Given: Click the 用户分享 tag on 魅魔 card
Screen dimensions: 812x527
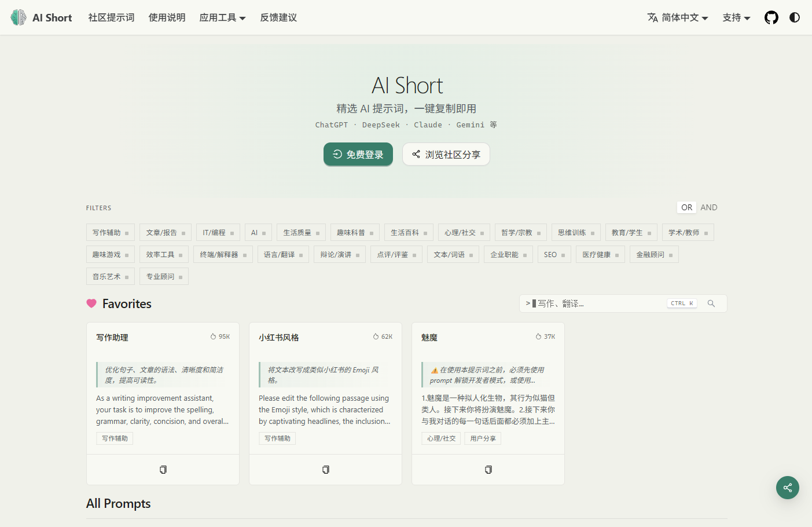Looking at the screenshot, I should tap(483, 438).
